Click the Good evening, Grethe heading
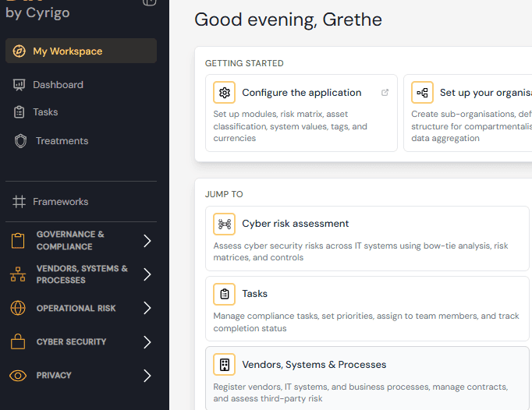532x410 pixels. click(288, 19)
